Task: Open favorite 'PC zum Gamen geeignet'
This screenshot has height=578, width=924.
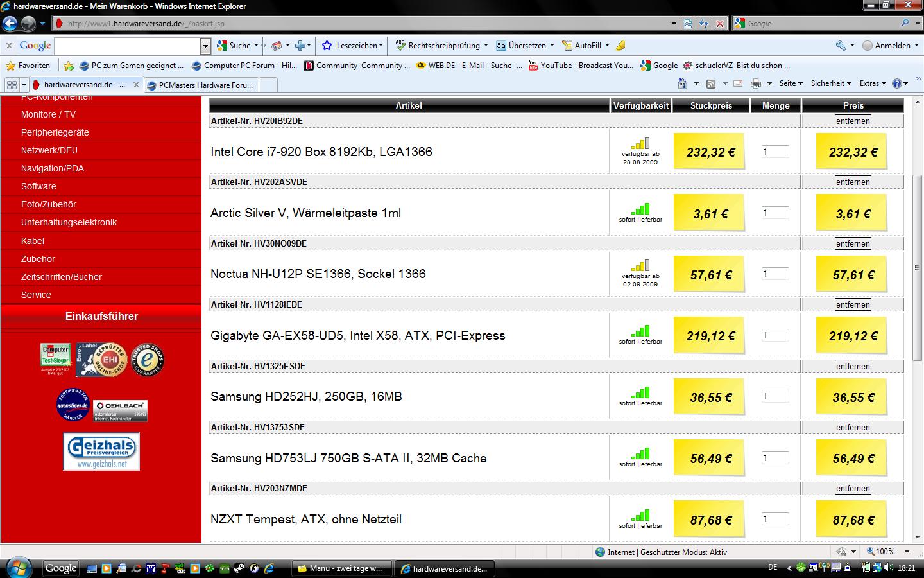Action: pos(131,66)
